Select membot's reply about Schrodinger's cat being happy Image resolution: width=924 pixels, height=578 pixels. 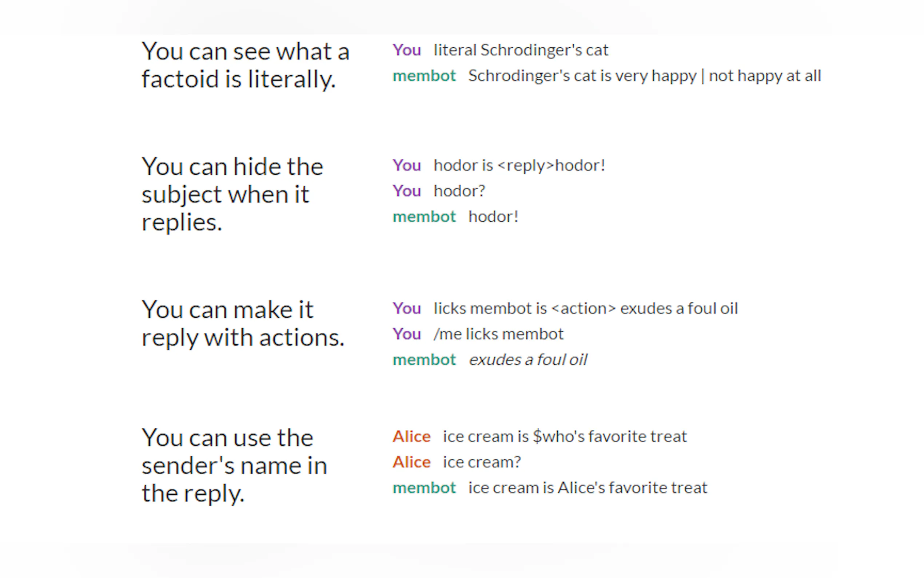(x=644, y=76)
